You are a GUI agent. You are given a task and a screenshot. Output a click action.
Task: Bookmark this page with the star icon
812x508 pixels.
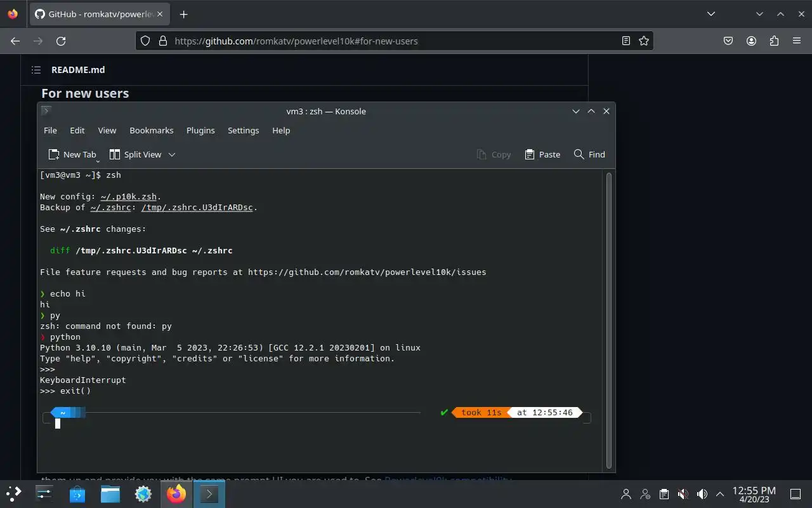tap(644, 41)
